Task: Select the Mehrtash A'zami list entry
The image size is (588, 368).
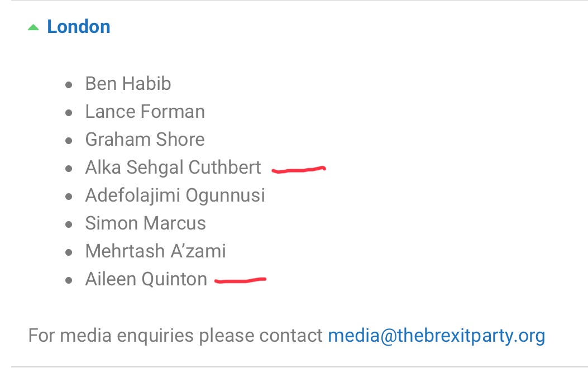Action: (x=156, y=251)
